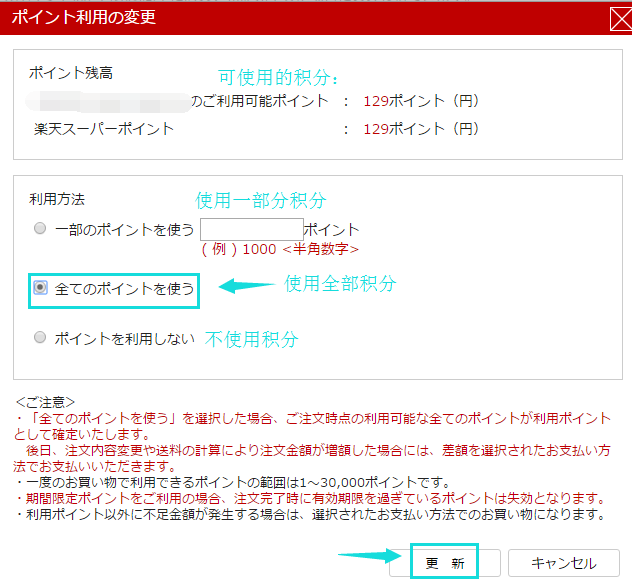Click the 利用方法 section heading
The height and width of the screenshot is (583, 632).
click(57, 201)
